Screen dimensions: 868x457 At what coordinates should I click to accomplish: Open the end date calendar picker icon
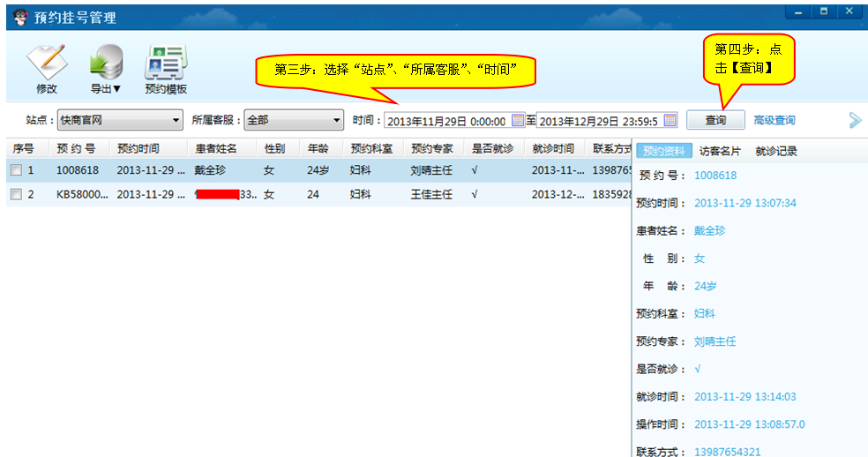[x=670, y=120]
